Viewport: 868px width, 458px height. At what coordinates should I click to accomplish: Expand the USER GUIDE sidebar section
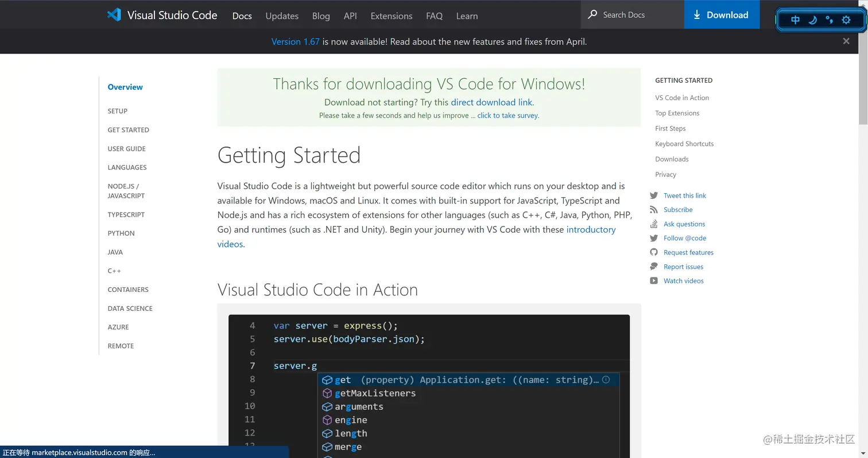click(127, 149)
